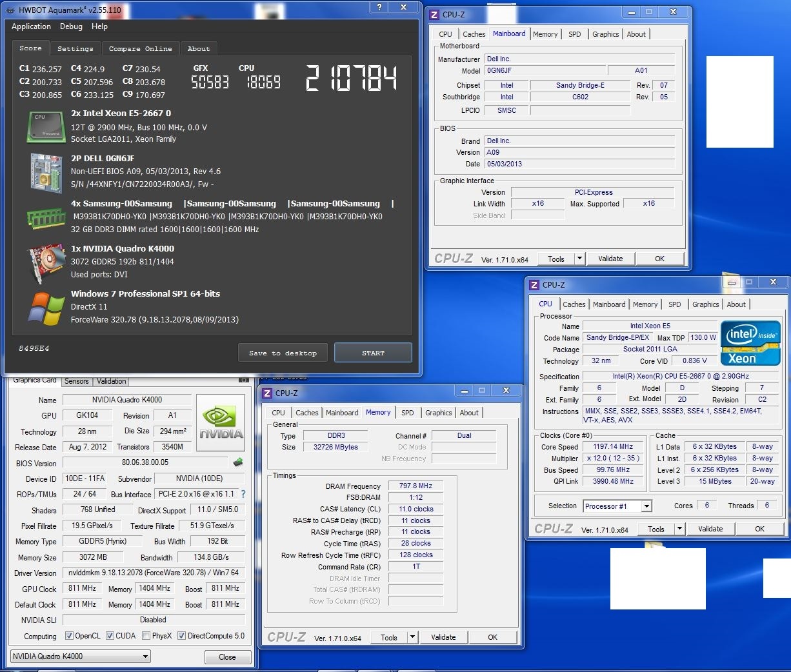Click the GPU-Z Name field NVIDIA Quadro K4000
This screenshot has height=672, width=791.
tap(127, 400)
